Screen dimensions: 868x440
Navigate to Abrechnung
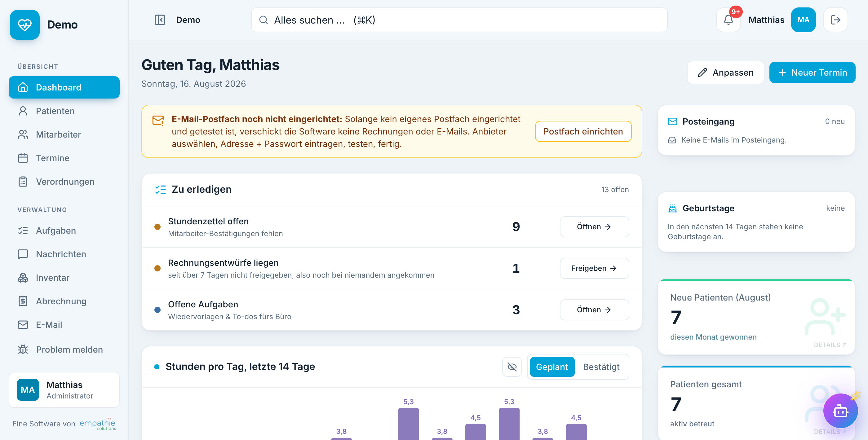pos(64,301)
